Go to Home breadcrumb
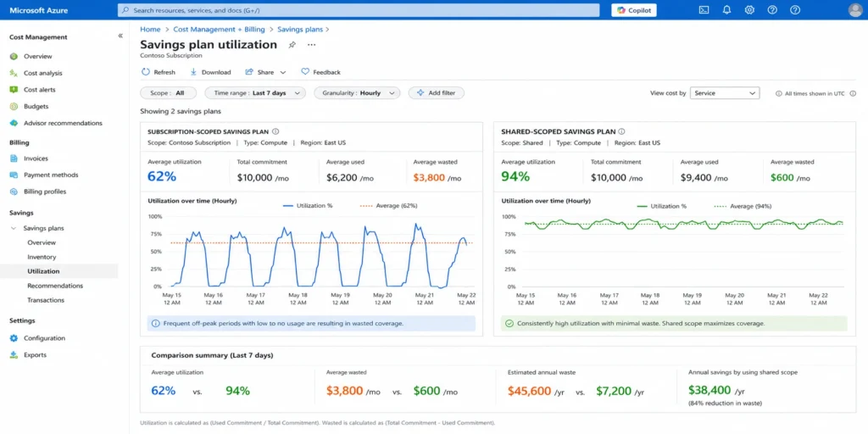 coord(151,30)
